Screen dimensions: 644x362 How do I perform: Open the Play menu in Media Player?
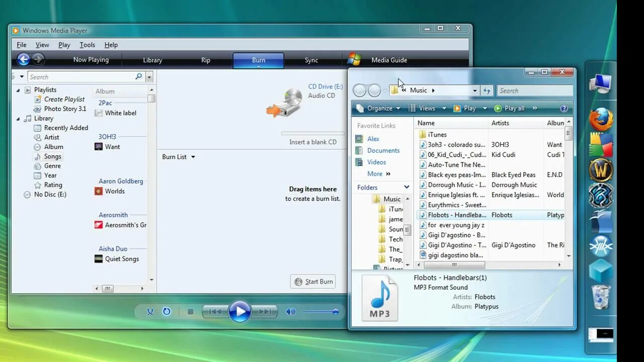(64, 45)
